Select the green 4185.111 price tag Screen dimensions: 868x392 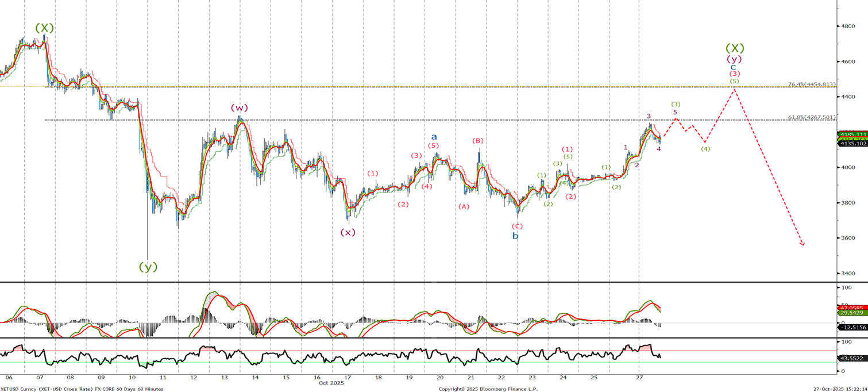pyautogui.click(x=853, y=134)
